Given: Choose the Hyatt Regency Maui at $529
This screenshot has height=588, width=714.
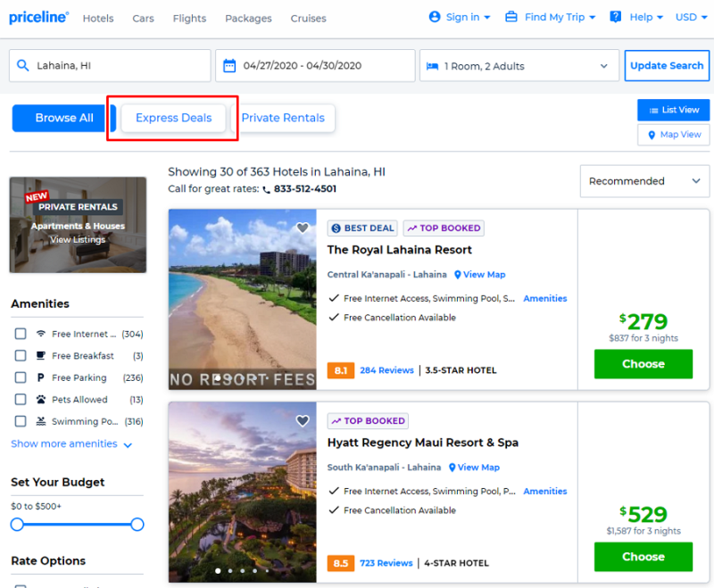Looking at the screenshot, I should (643, 557).
